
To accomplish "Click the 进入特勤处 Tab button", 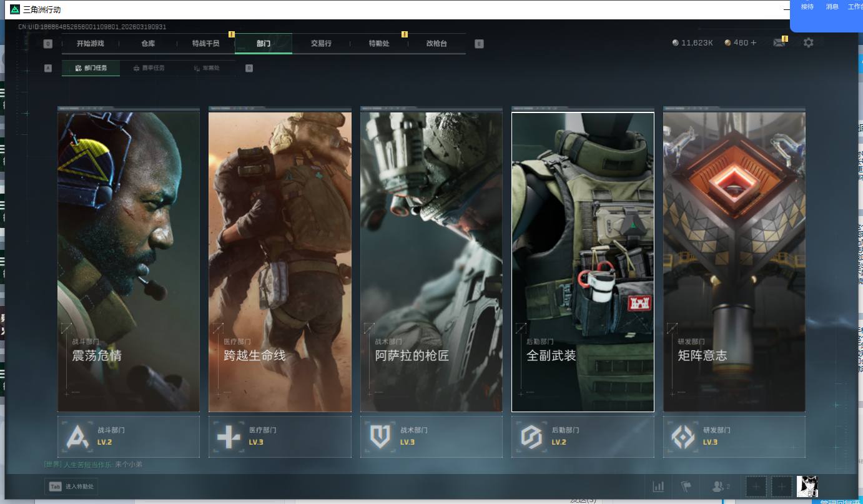I will pyautogui.click(x=71, y=487).
